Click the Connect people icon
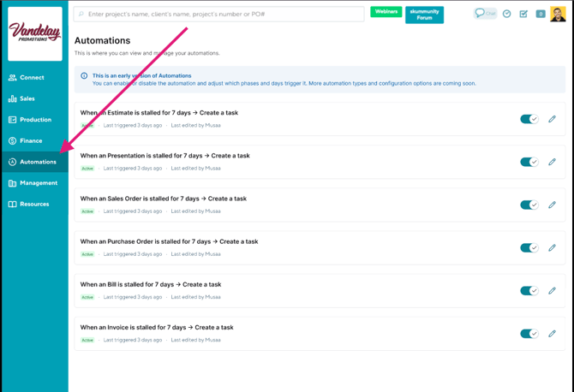574x392 pixels. 13,78
